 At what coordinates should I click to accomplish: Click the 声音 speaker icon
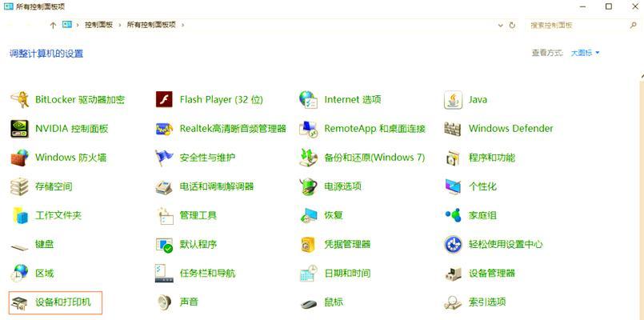[165, 302]
